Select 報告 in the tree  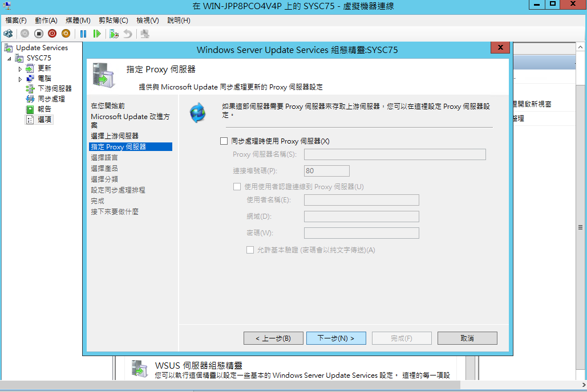click(x=44, y=109)
